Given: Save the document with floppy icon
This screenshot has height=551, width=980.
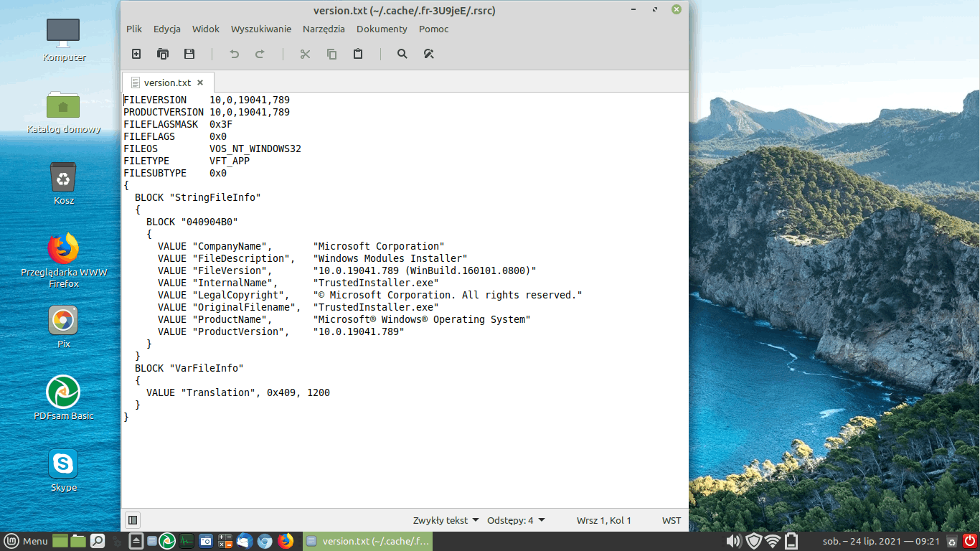Looking at the screenshot, I should tap(189, 54).
